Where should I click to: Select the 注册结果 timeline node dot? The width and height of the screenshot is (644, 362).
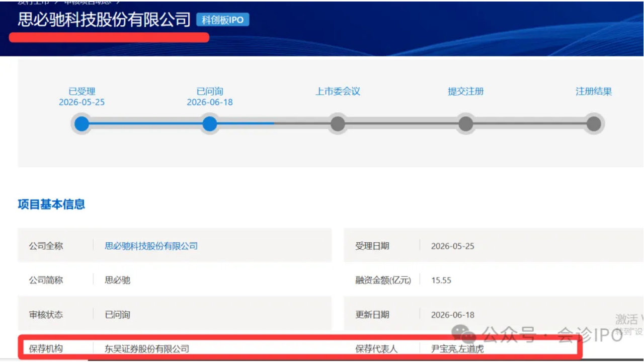(x=594, y=123)
